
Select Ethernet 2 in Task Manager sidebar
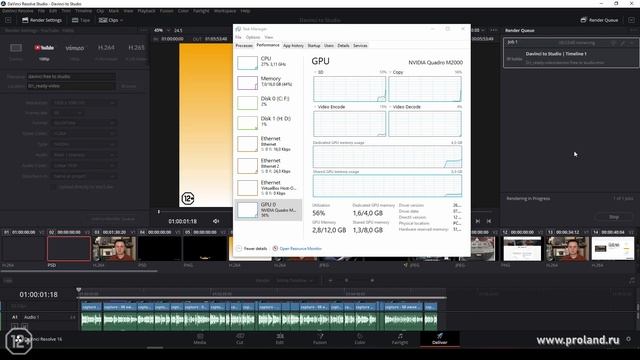pos(268,166)
